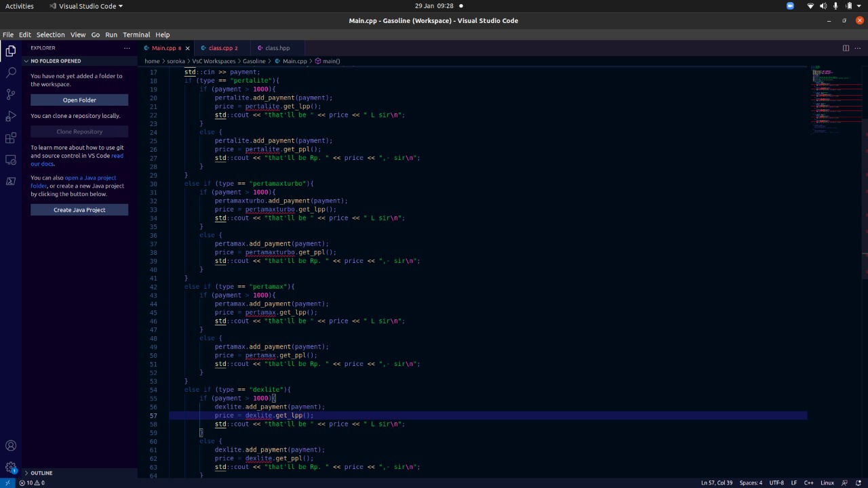Click the code minimap preview

click(835, 100)
